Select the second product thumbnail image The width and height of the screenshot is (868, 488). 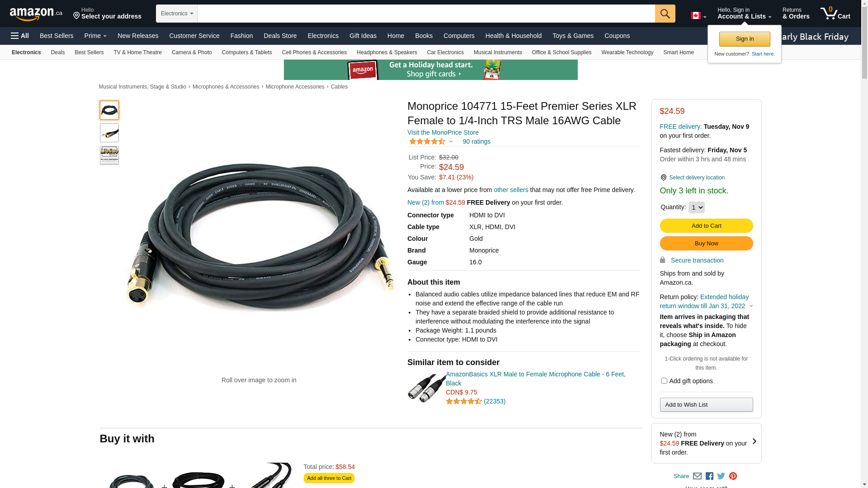pyautogui.click(x=109, y=133)
